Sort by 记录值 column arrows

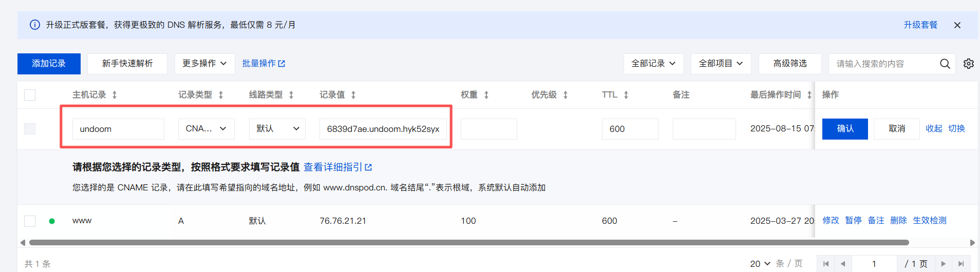[353, 95]
